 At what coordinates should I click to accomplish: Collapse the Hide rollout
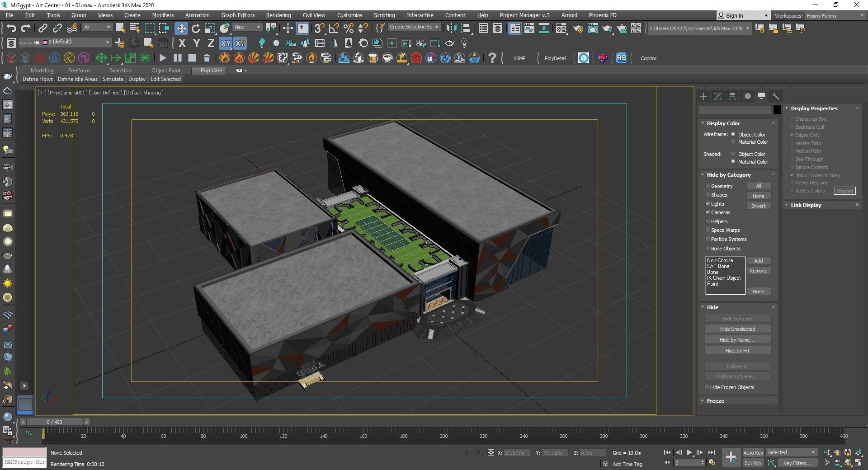pos(712,307)
